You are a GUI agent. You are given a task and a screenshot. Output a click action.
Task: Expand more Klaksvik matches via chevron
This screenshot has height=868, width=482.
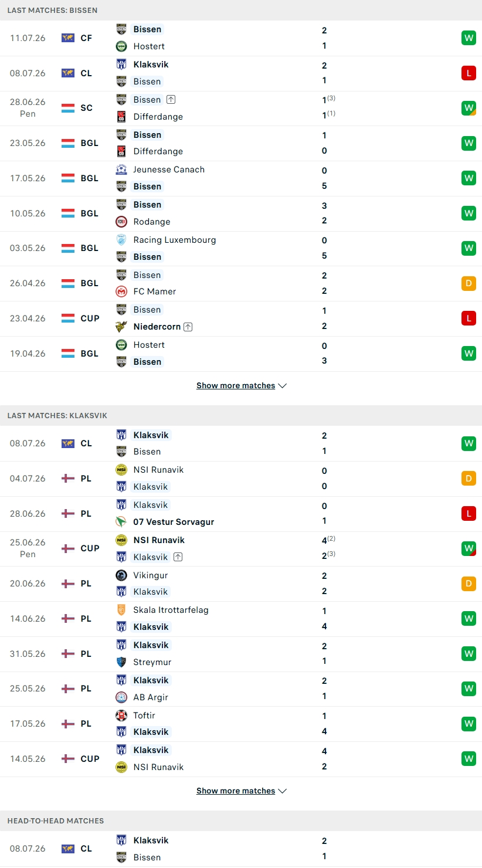click(282, 791)
